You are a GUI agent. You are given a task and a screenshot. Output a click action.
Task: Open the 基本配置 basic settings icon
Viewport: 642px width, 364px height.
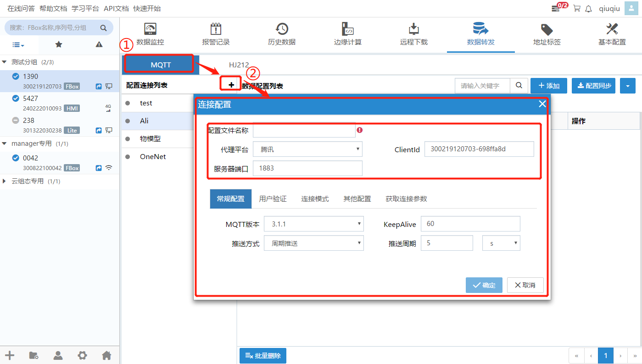coord(612,29)
